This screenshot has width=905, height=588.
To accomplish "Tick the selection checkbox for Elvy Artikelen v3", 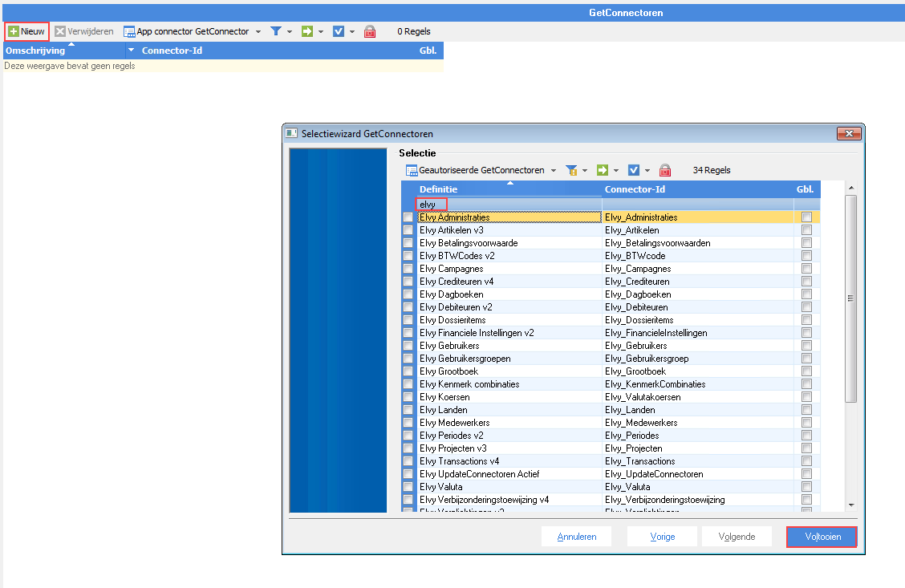I will pyautogui.click(x=408, y=230).
